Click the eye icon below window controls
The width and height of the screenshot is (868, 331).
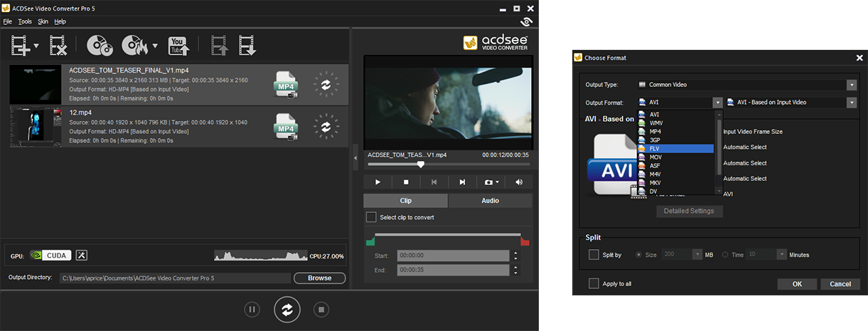[528, 22]
